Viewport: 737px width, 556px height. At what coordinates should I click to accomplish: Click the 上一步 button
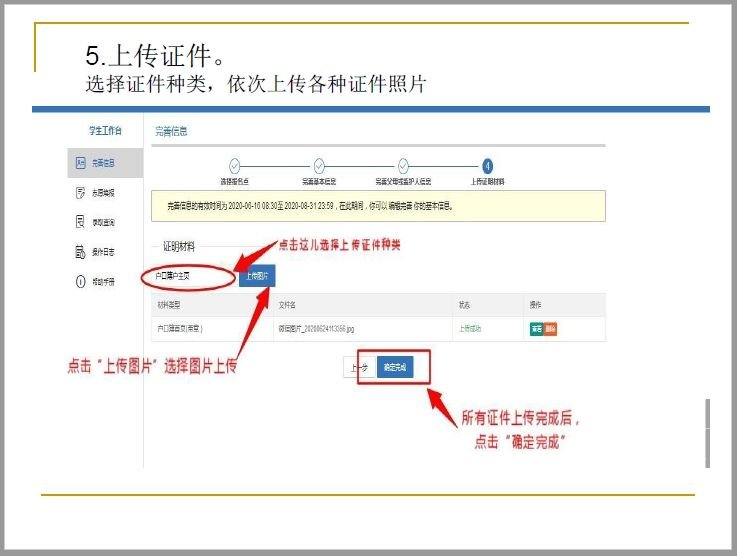click(360, 368)
